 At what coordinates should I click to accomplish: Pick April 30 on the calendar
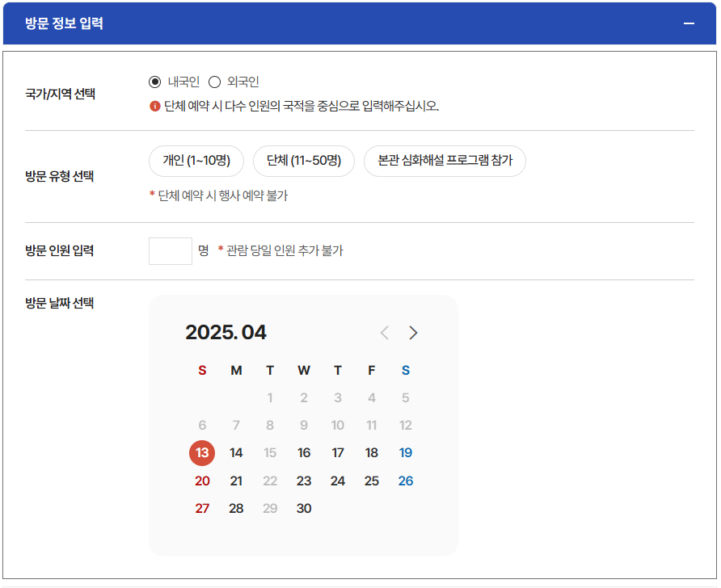(304, 509)
